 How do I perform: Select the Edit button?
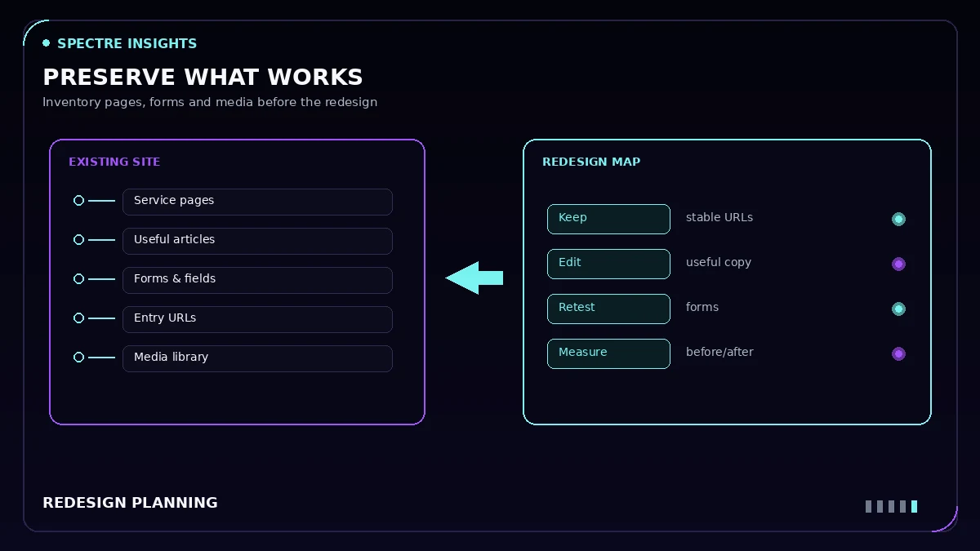pos(608,264)
